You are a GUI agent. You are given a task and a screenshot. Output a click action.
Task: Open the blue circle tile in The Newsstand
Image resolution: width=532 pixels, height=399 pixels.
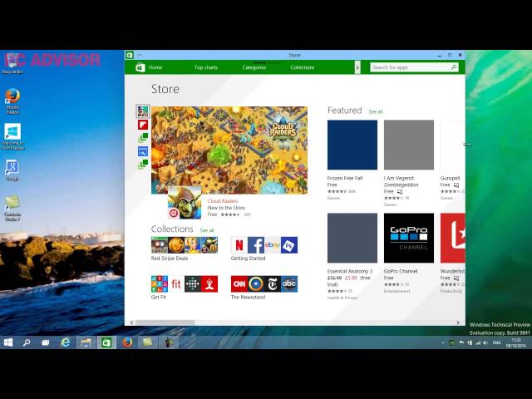[x=256, y=284]
